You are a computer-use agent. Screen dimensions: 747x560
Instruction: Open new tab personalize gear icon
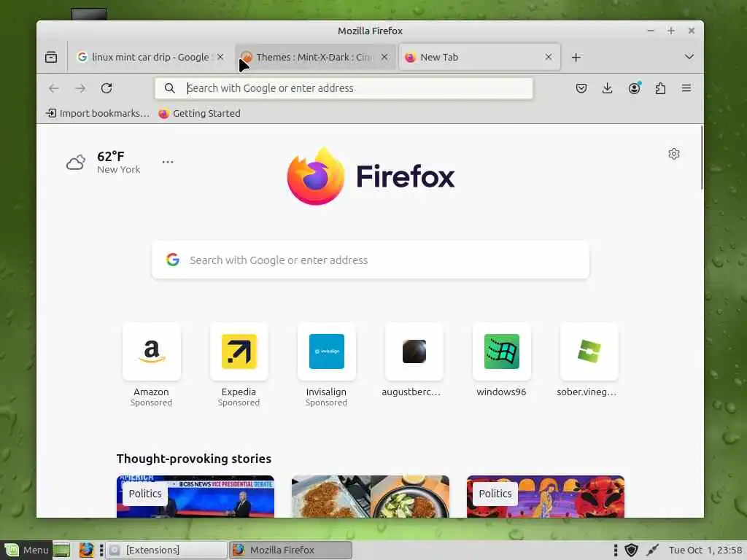click(673, 154)
